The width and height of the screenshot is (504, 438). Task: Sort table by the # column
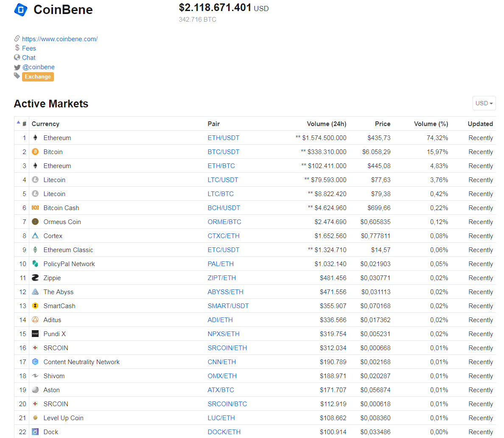pos(24,124)
